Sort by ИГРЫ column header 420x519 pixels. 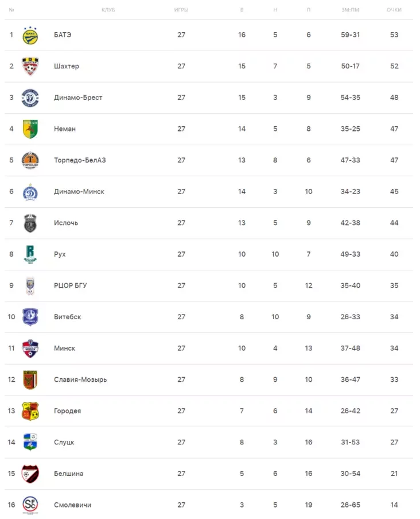[181, 10]
